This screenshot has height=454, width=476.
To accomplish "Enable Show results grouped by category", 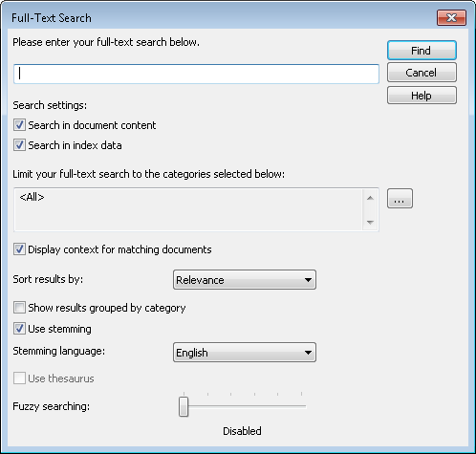I will click(19, 308).
